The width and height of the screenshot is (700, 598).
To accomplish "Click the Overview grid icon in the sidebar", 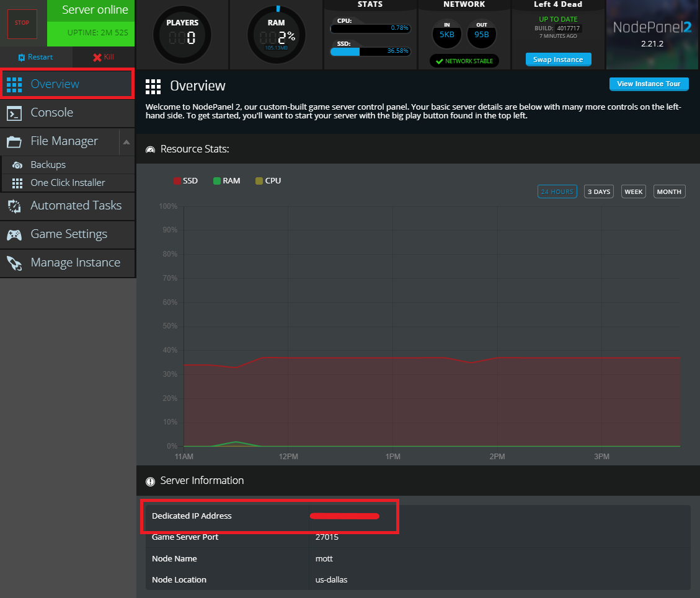I will (x=14, y=84).
